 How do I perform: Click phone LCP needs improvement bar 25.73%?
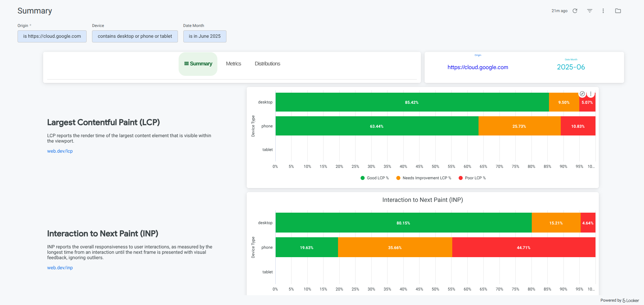520,126
